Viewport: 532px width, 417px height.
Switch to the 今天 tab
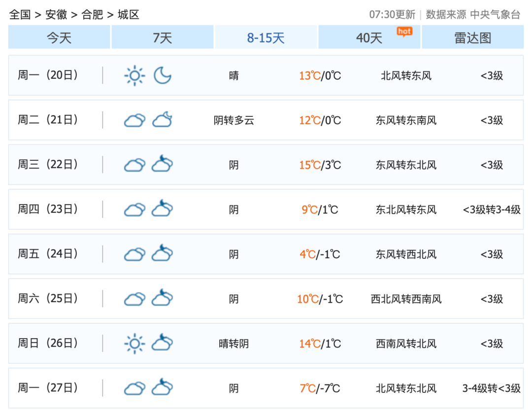pos(58,37)
